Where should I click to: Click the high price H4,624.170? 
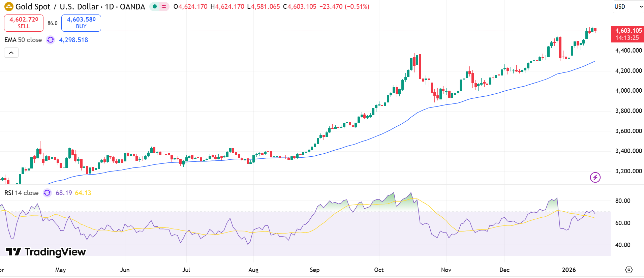(x=227, y=6)
